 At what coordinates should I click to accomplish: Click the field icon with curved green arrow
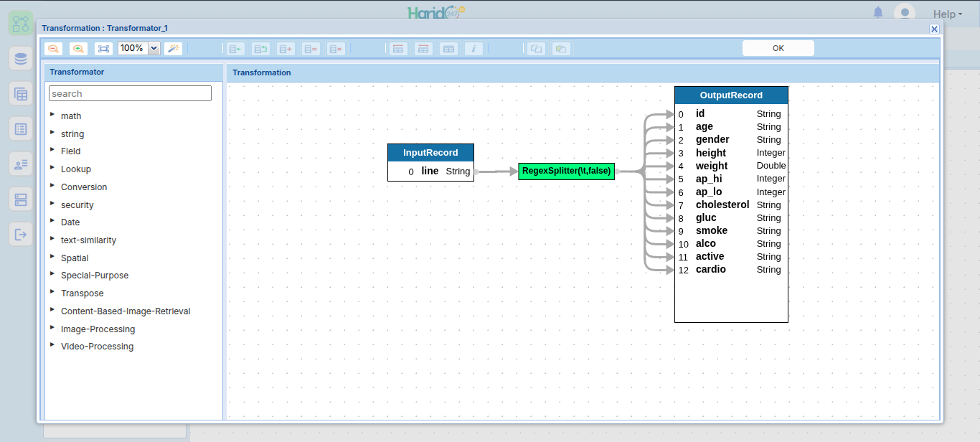(x=260, y=49)
